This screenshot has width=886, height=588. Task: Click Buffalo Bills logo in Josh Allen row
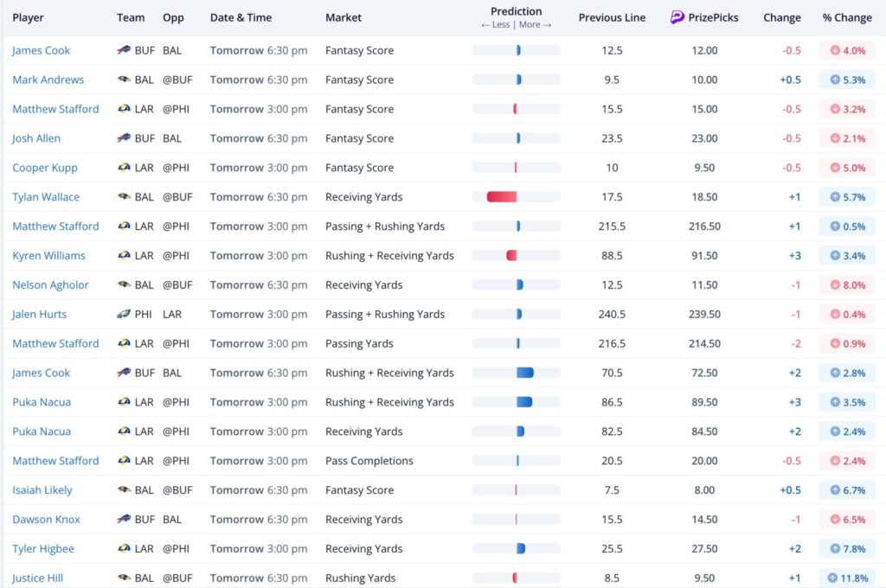coord(124,138)
